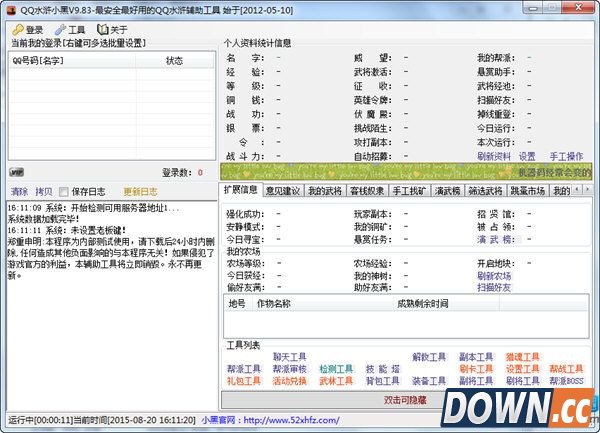Open the 设置工具 link

coord(522,369)
